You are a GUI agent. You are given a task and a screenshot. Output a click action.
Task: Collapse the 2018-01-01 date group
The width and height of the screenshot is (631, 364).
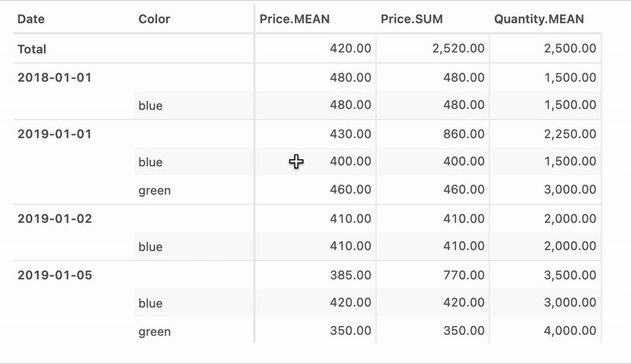point(54,77)
